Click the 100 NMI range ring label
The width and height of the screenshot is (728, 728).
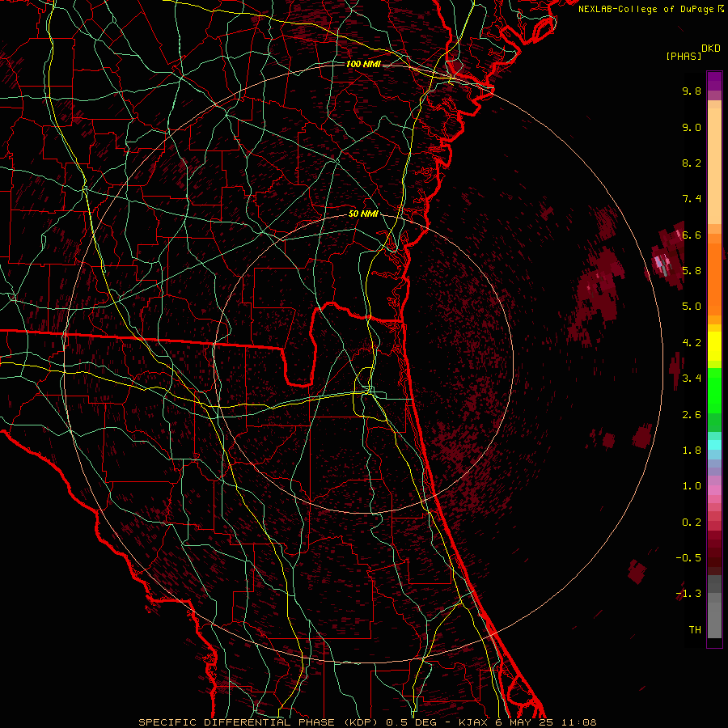click(363, 64)
